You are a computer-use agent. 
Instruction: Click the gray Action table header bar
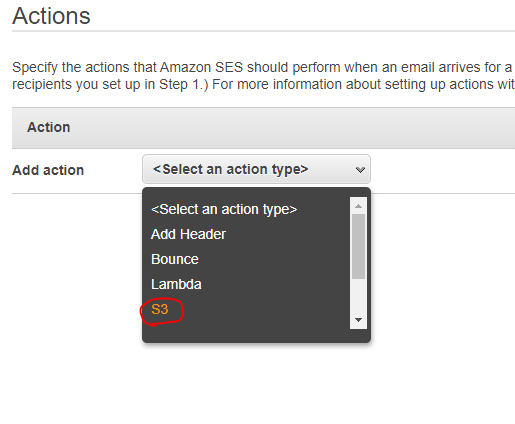[263, 128]
